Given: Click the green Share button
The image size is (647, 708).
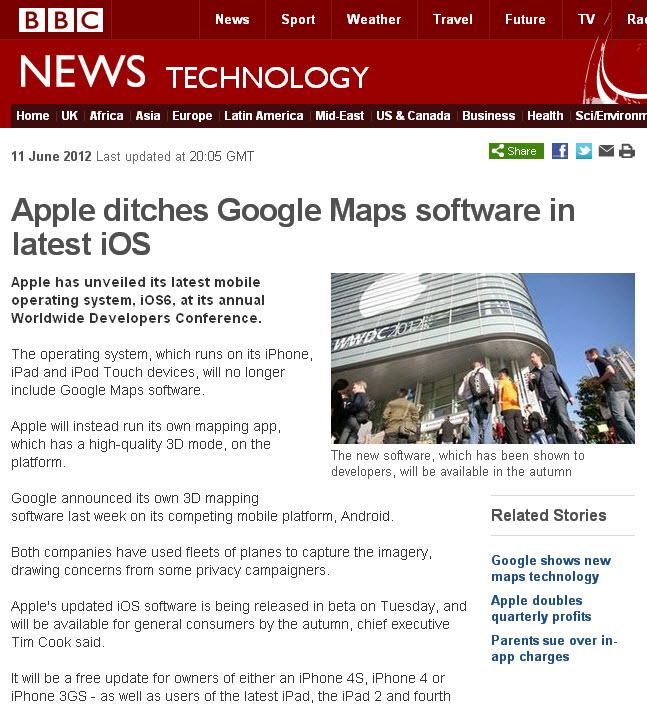Looking at the screenshot, I should [x=516, y=151].
